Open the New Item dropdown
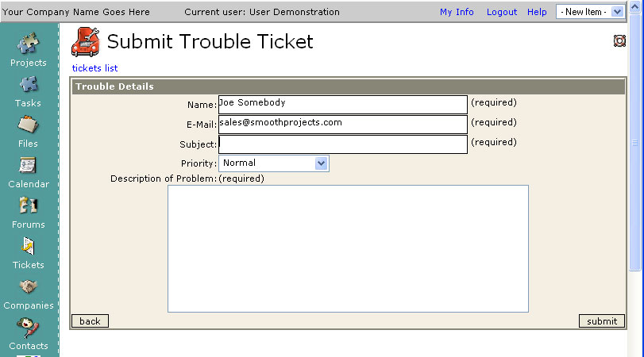This screenshot has height=357, width=644. click(x=590, y=12)
